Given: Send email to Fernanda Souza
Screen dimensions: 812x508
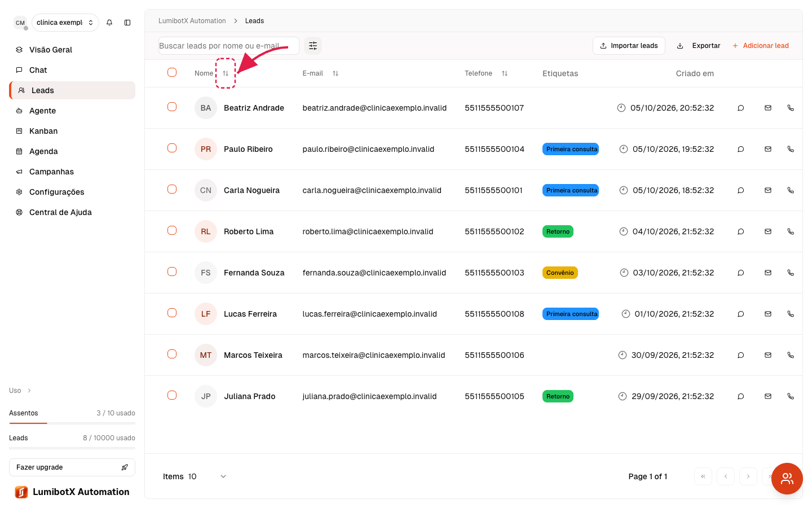Looking at the screenshot, I should point(768,273).
